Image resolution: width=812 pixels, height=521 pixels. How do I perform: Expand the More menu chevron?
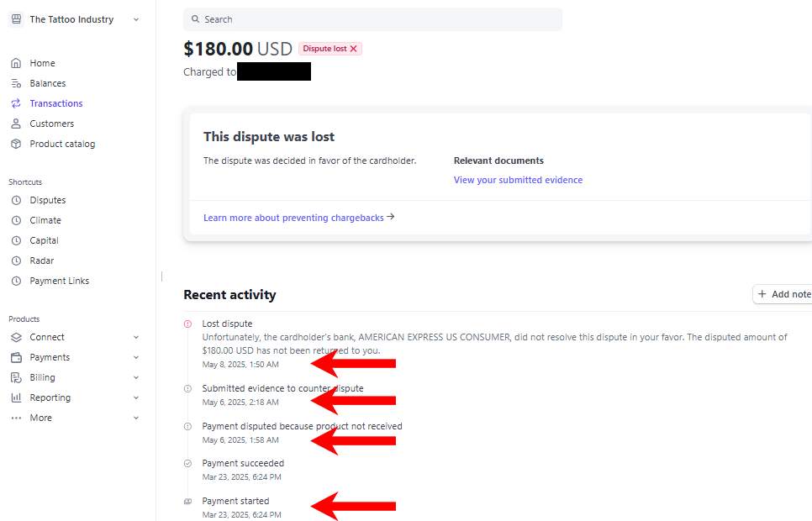[136, 418]
